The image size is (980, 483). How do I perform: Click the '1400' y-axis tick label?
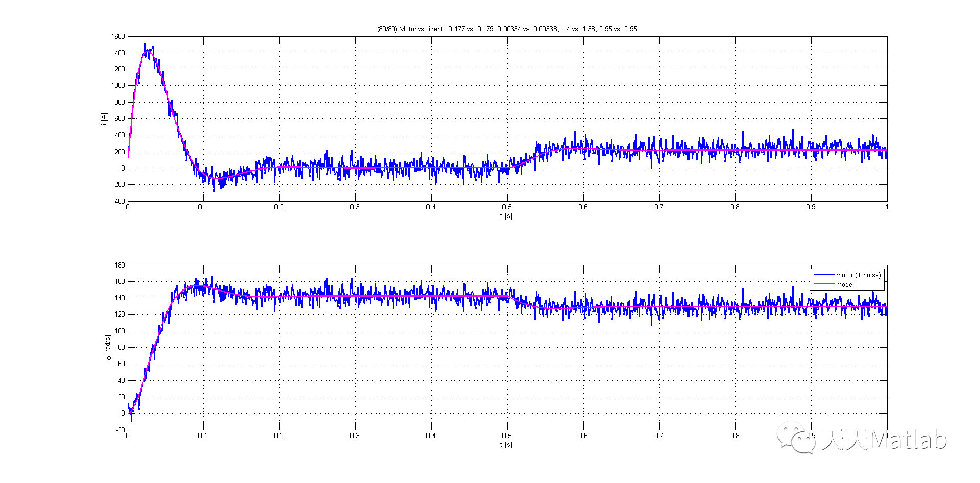(x=118, y=53)
